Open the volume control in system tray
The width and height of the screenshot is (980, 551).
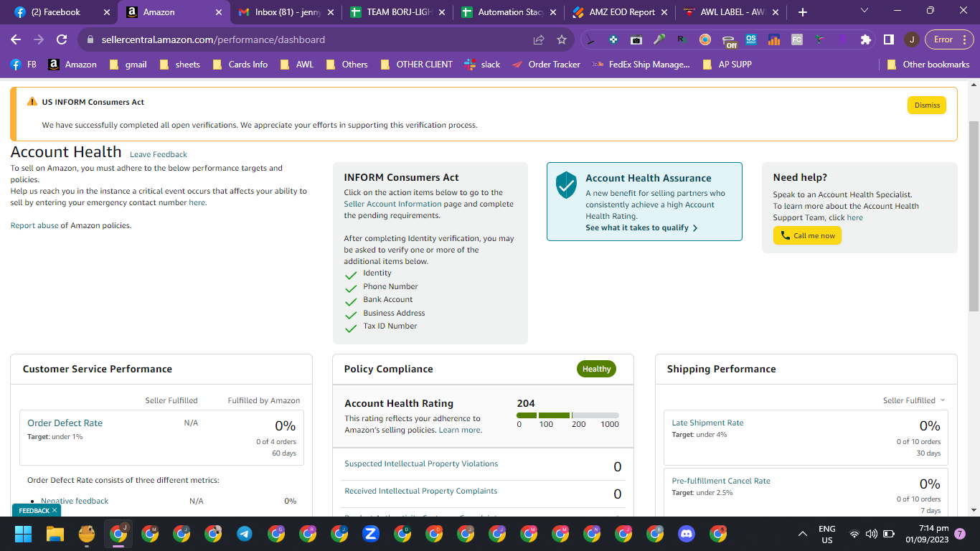[x=872, y=534]
